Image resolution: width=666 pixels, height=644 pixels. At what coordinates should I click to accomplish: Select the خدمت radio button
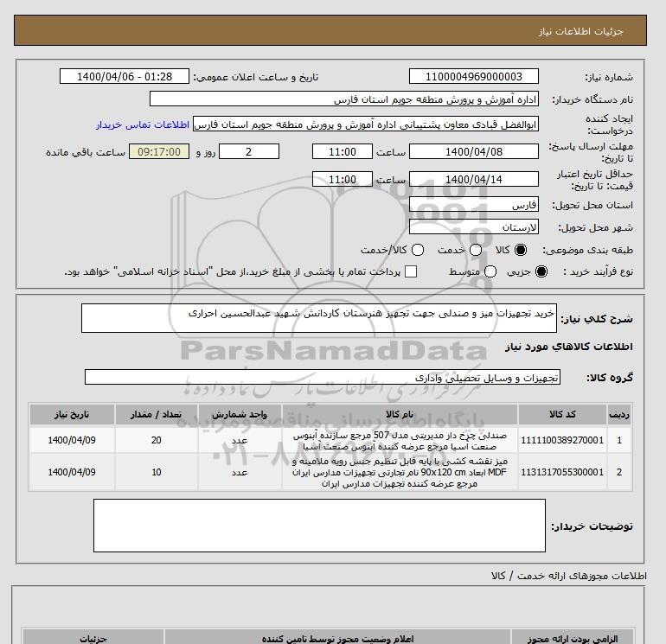pyautogui.click(x=476, y=250)
